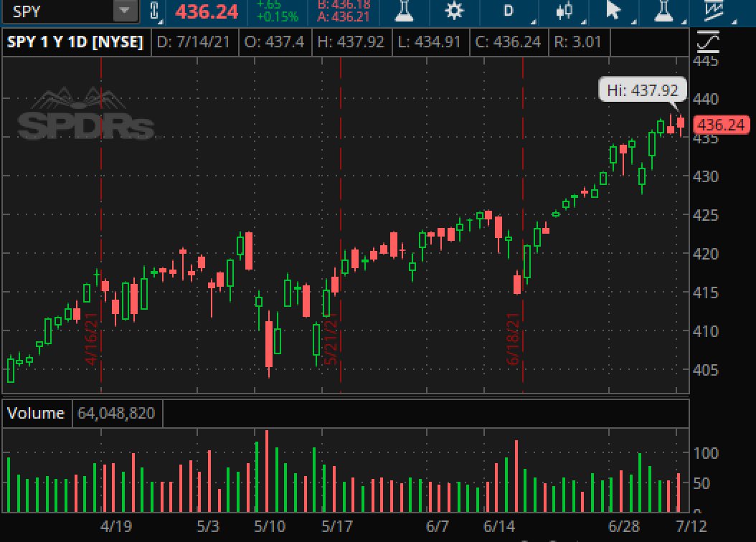Click the symbol link chain icon

(x=154, y=11)
